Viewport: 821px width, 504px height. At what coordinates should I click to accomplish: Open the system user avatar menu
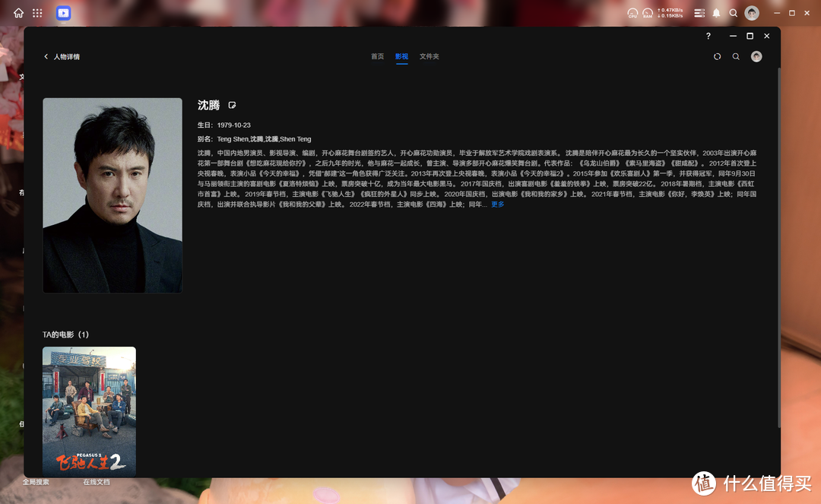click(752, 13)
